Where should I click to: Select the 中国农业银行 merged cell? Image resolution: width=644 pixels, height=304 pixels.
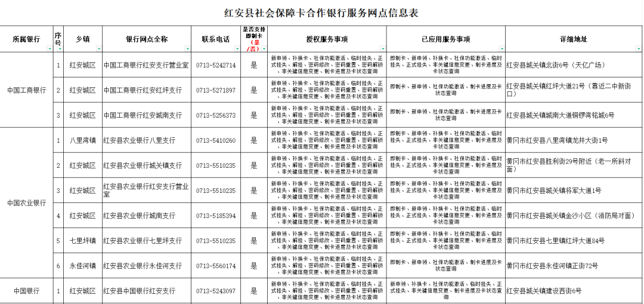[27, 203]
